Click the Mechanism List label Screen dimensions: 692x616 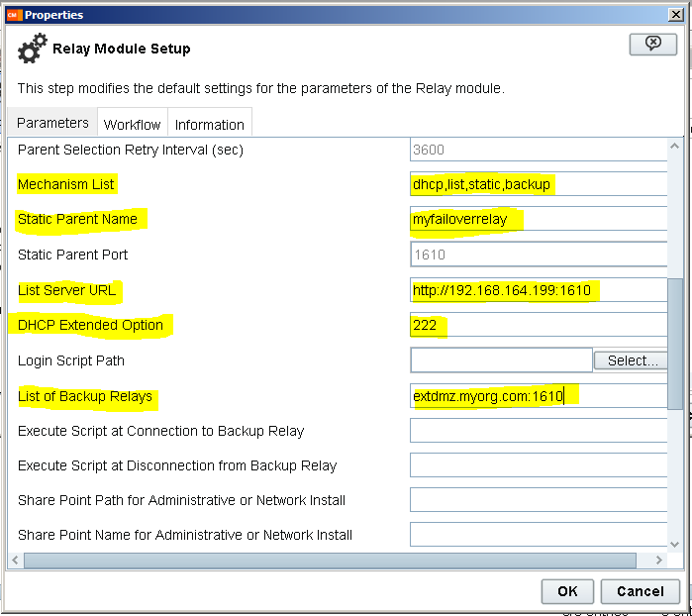pos(65,184)
